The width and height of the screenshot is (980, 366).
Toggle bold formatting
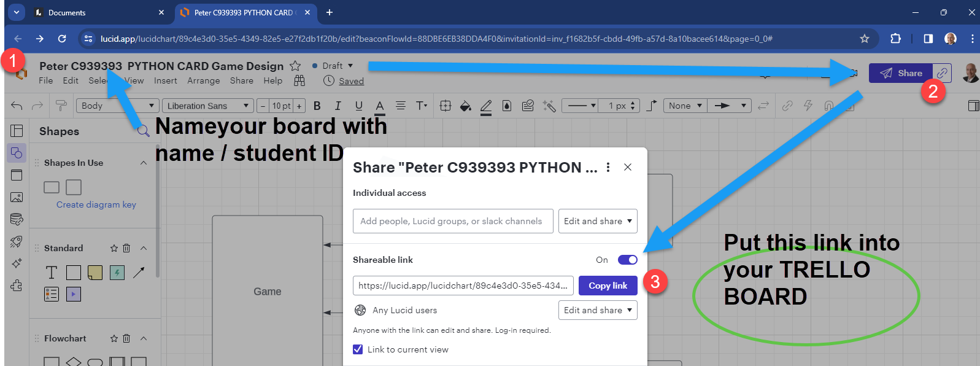click(317, 106)
